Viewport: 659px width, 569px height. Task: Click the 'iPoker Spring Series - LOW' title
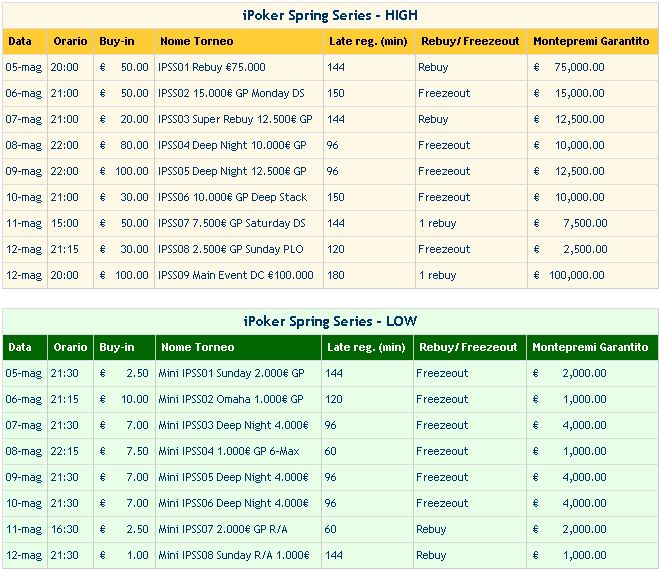tap(330, 322)
